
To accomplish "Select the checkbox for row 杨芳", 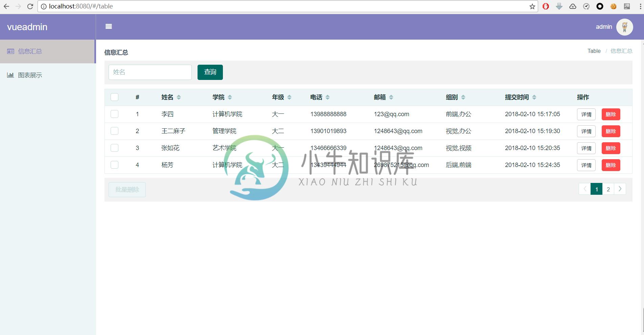I will pos(115,165).
